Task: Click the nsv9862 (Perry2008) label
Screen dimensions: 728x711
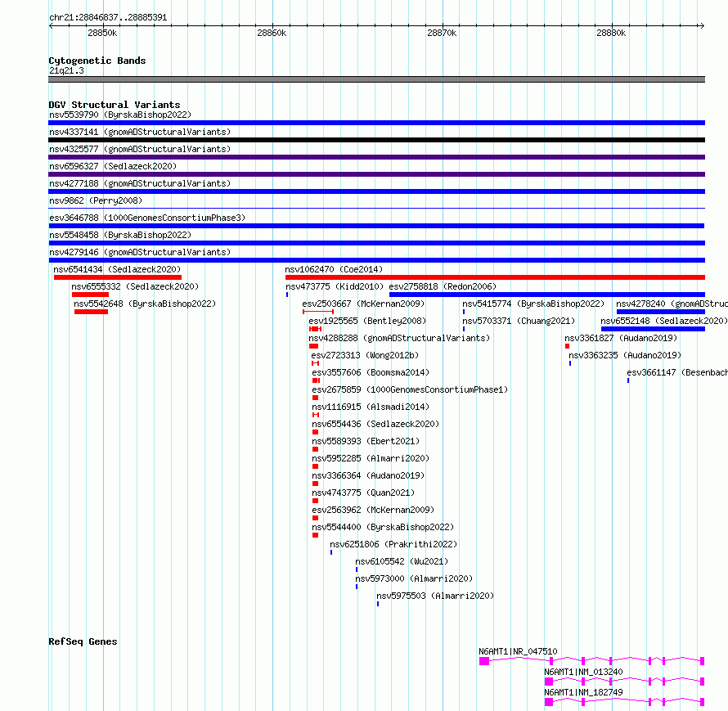Action: (96, 200)
